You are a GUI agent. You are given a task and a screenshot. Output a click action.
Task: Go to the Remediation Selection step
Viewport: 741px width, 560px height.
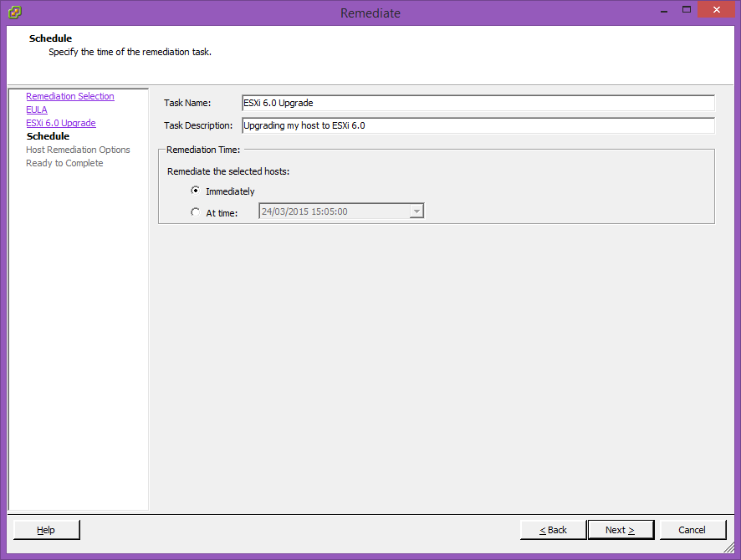click(70, 96)
